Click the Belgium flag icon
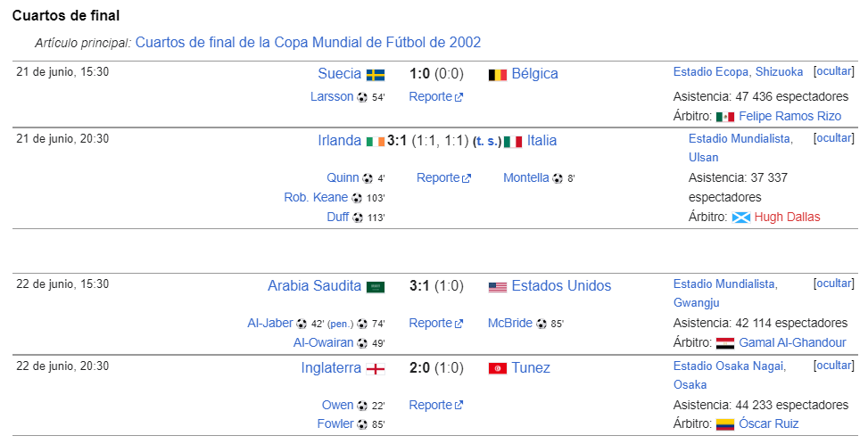 (x=498, y=75)
